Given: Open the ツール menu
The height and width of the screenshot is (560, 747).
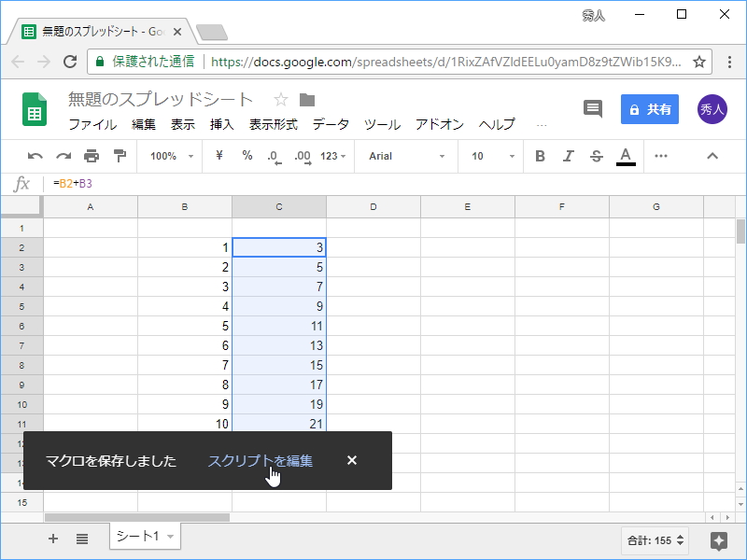Looking at the screenshot, I should click(x=382, y=125).
